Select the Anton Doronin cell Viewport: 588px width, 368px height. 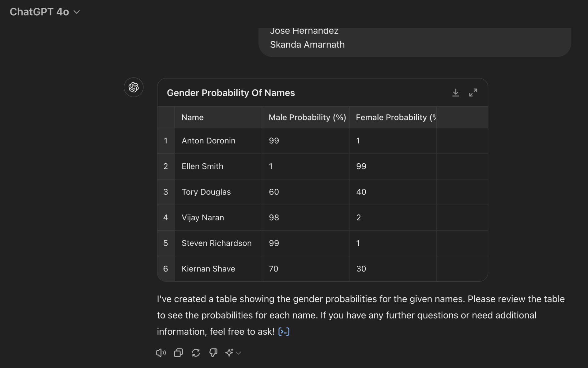(x=208, y=141)
